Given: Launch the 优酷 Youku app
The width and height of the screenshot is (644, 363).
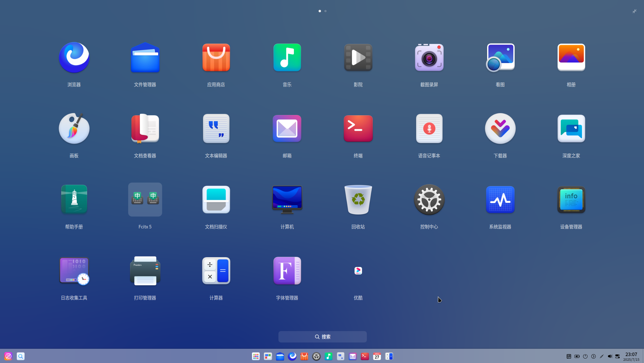Looking at the screenshot, I should 358,271.
